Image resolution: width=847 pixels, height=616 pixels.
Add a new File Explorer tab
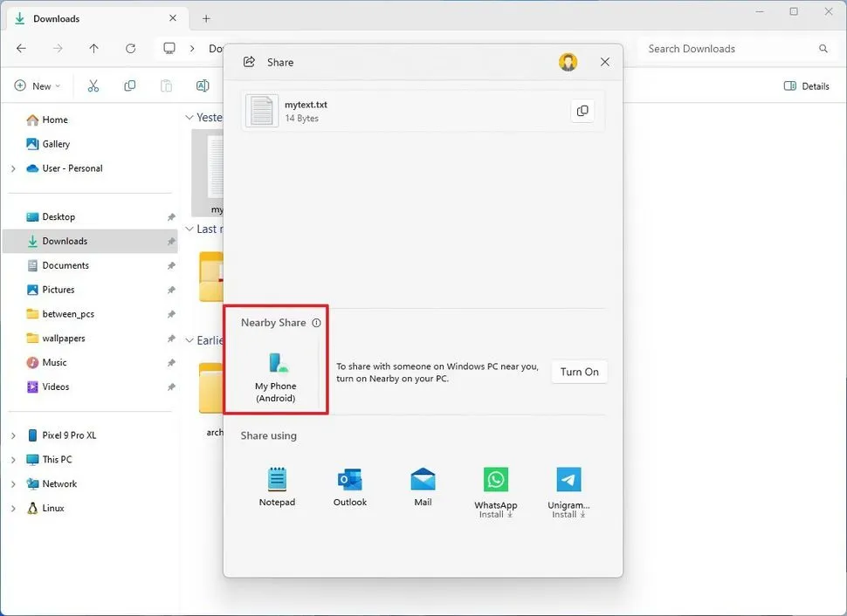tap(206, 18)
